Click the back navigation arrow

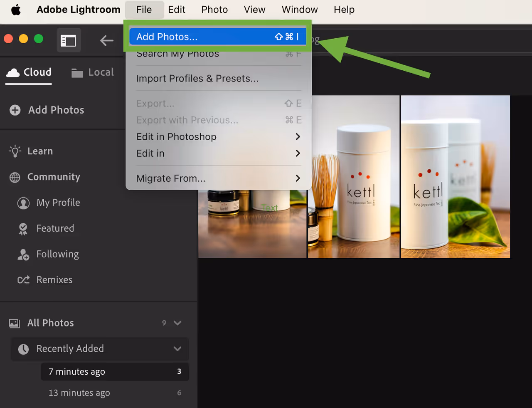(106, 40)
